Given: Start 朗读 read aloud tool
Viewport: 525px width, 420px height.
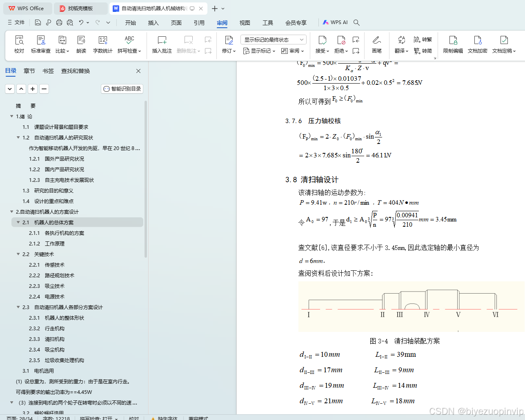Looking at the screenshot, I should pyautogui.click(x=81, y=44).
